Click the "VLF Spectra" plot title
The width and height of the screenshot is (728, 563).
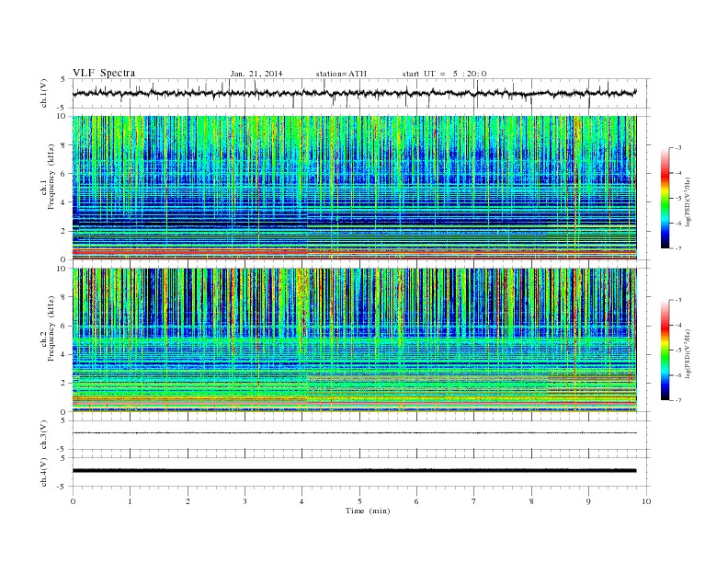104,74
